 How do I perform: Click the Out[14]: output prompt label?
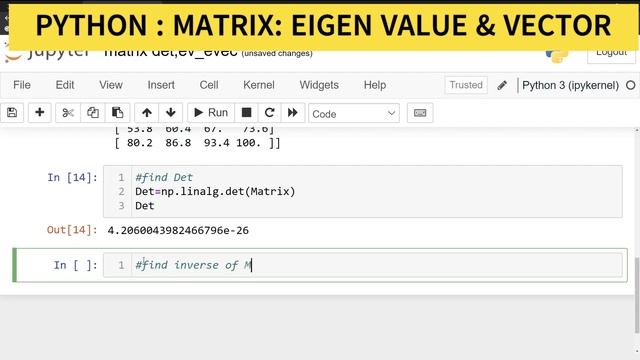(x=72, y=230)
